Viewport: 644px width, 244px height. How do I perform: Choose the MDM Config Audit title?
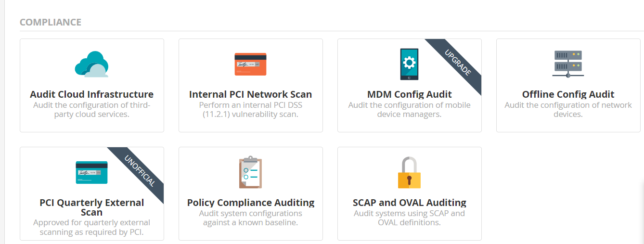coord(409,94)
